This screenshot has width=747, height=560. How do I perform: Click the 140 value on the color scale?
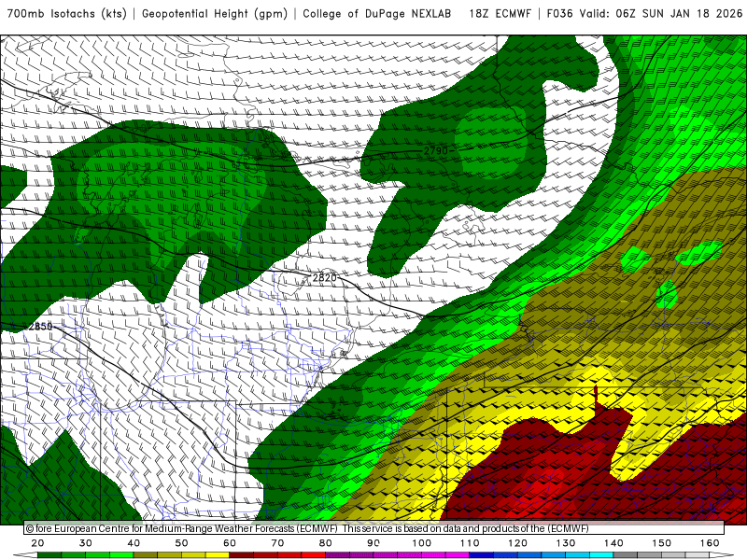613,543
